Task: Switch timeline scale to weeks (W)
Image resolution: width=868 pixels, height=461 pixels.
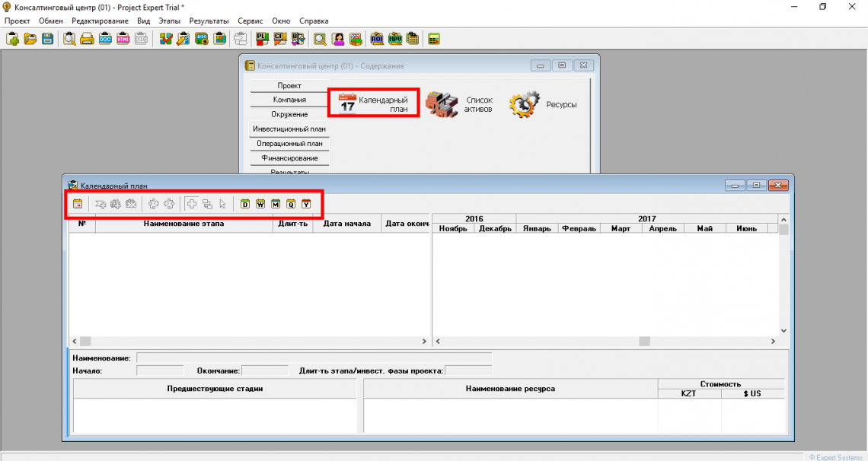Action: [260, 204]
